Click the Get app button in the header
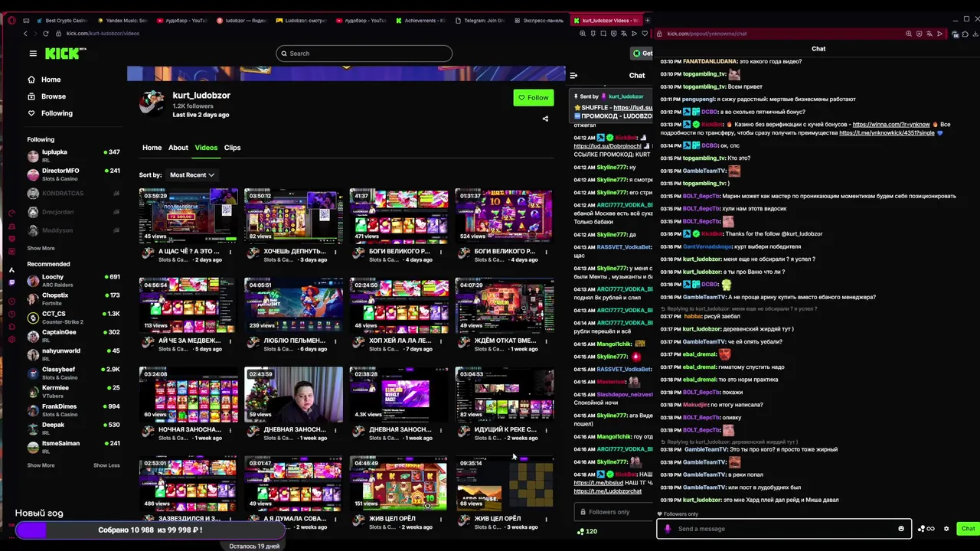Screen dimensions: 980x551 click(642, 54)
